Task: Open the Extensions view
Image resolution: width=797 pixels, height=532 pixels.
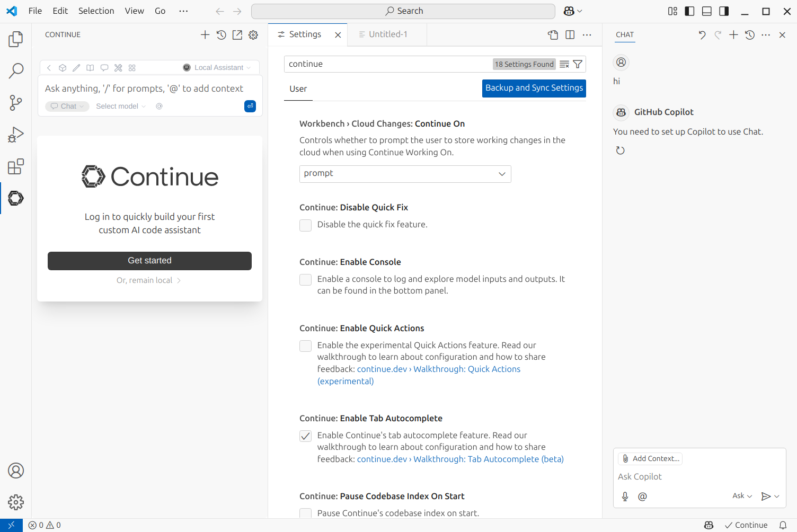Action: pyautogui.click(x=16, y=166)
